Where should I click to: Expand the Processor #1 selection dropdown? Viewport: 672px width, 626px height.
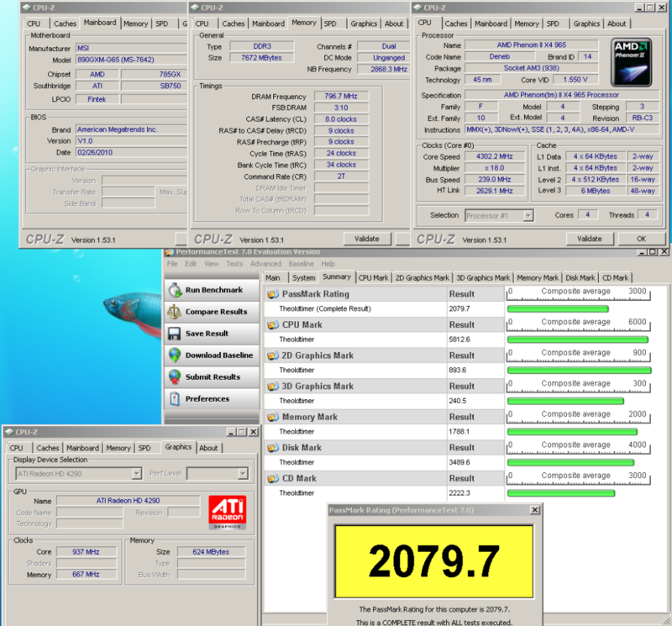coord(528,216)
